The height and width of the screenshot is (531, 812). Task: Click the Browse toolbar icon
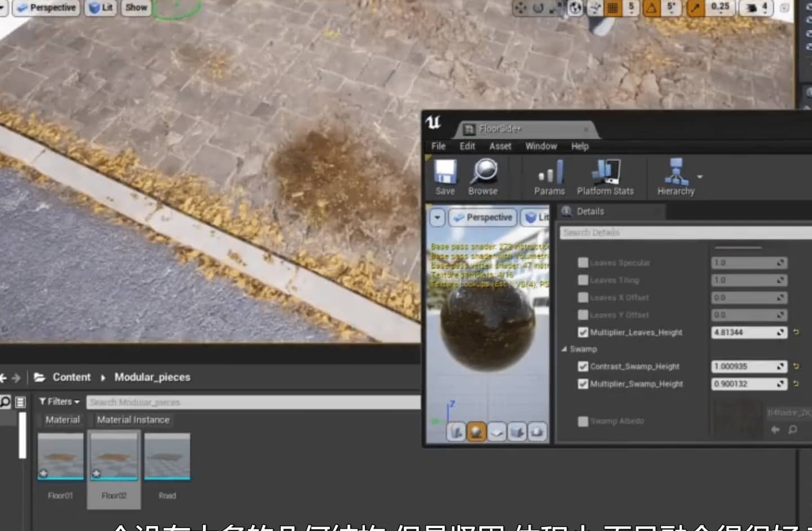(483, 177)
